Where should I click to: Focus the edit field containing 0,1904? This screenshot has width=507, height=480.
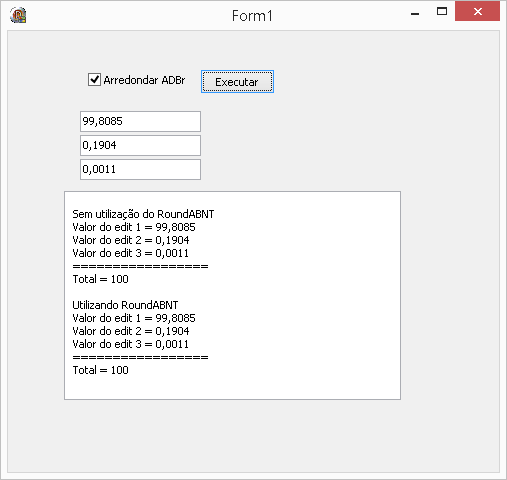tap(140, 145)
